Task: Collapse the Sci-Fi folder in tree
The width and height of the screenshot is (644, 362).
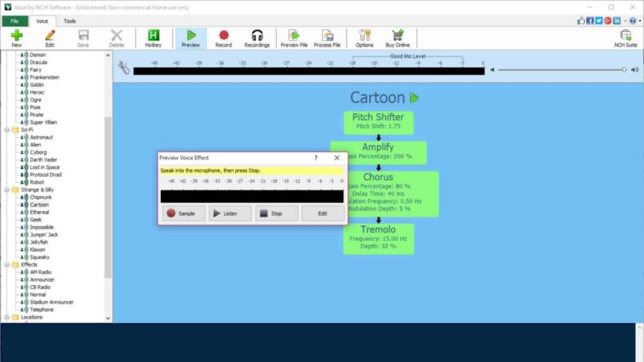Action: pos(7,129)
